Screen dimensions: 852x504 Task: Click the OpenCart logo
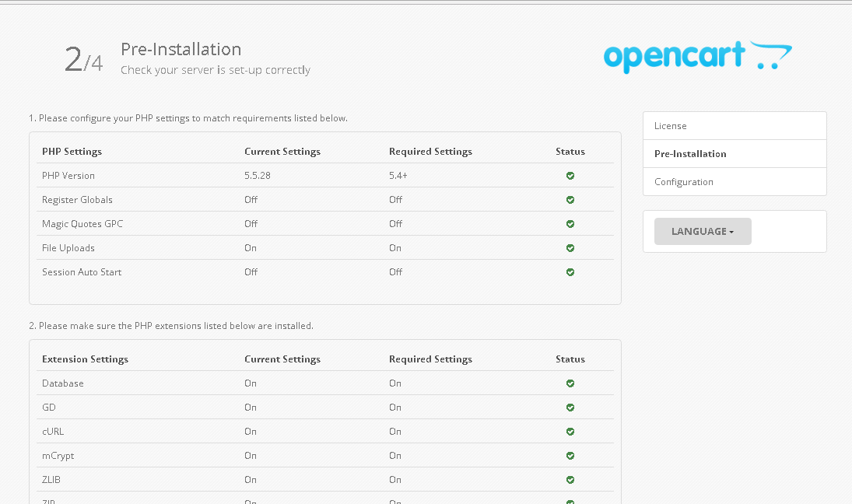click(697, 57)
